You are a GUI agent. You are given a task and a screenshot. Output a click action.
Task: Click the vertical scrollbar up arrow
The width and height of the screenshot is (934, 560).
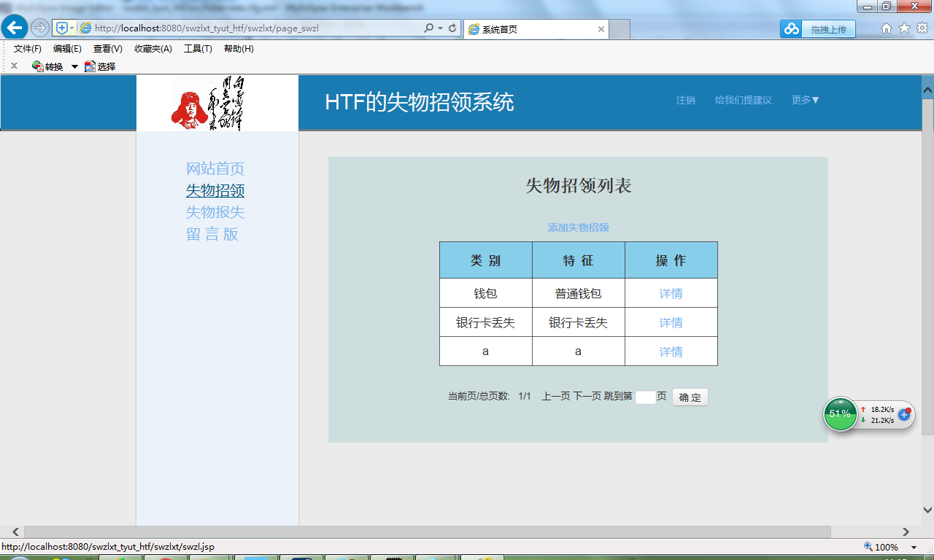point(927,90)
